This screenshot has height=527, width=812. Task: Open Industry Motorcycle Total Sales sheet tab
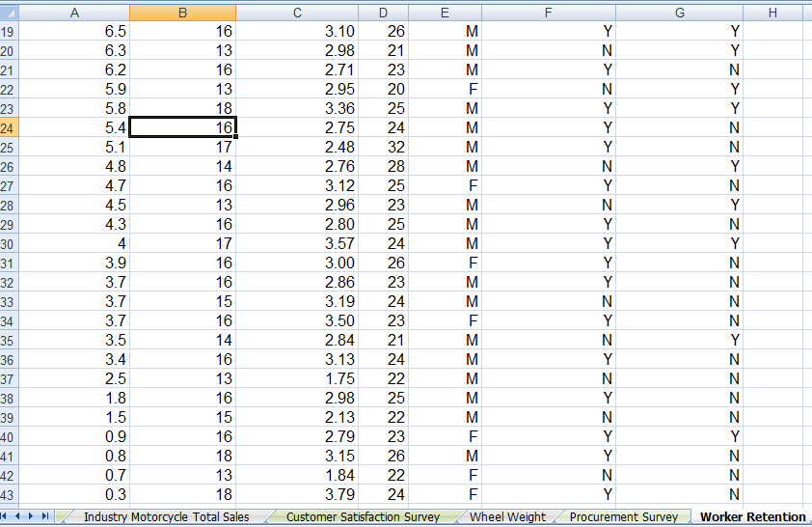click(x=166, y=516)
